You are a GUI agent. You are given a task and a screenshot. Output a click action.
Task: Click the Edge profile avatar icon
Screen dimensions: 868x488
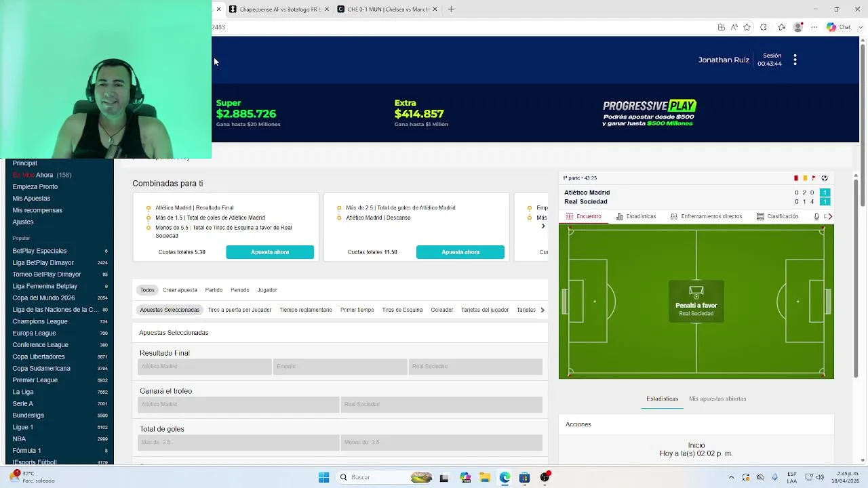798,27
